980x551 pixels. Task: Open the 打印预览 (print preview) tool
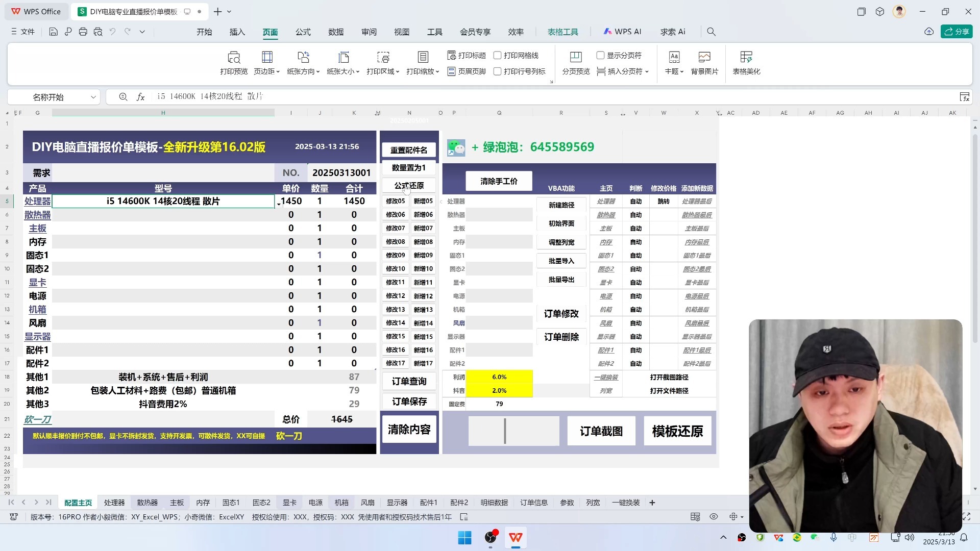[x=234, y=62]
